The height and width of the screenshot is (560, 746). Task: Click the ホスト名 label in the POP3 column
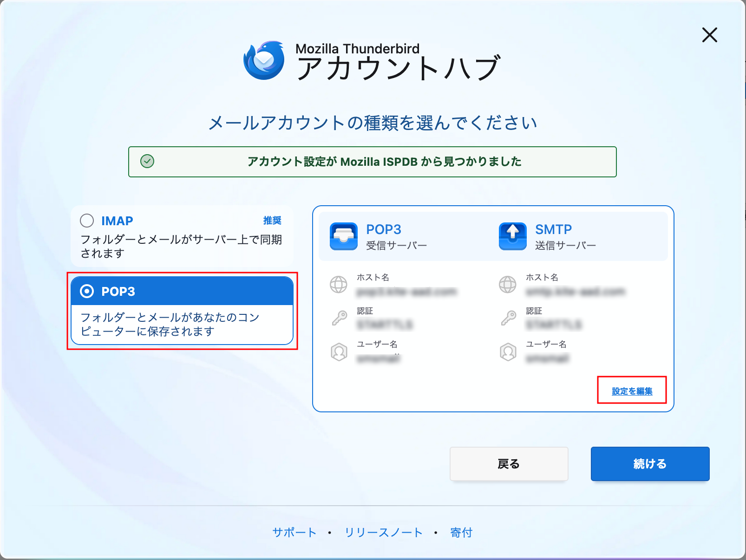[x=373, y=277]
